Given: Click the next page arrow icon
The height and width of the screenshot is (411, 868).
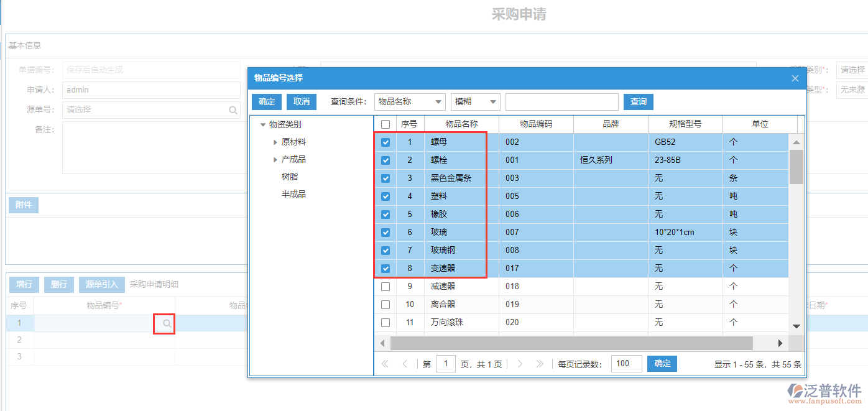Looking at the screenshot, I should click(x=519, y=363).
